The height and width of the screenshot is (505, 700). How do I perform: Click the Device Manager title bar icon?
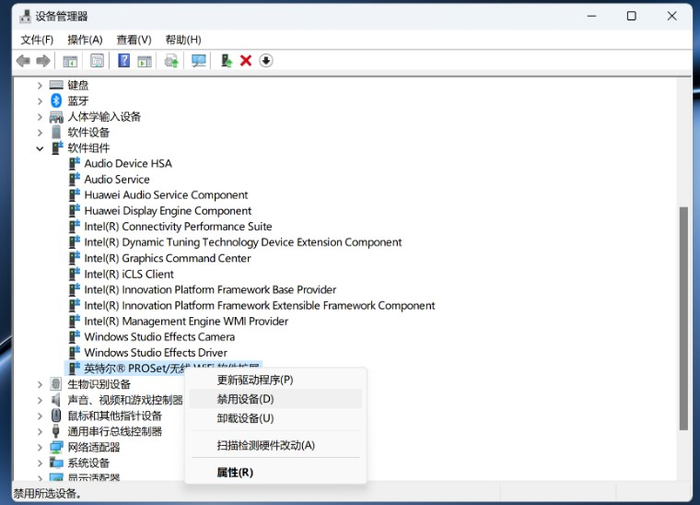click(25, 17)
